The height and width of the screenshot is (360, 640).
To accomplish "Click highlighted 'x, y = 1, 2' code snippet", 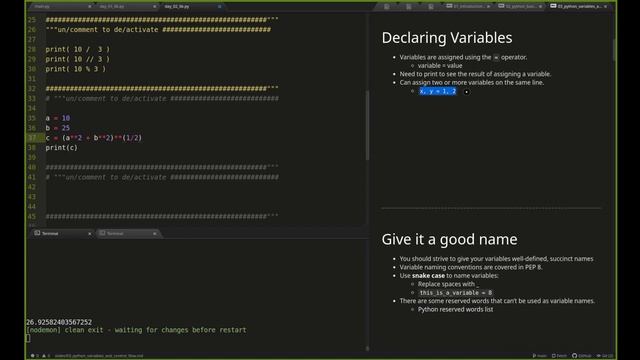I will [x=438, y=91].
